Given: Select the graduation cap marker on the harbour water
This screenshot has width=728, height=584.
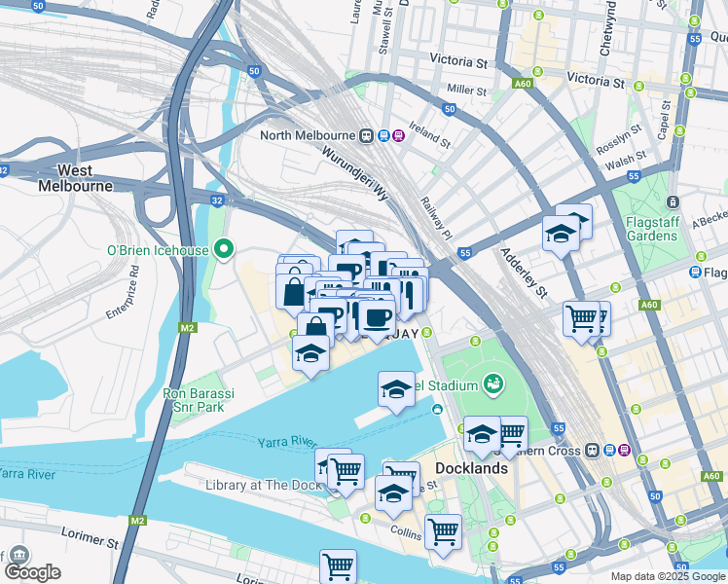Looking at the screenshot, I should pyautogui.click(x=396, y=392).
